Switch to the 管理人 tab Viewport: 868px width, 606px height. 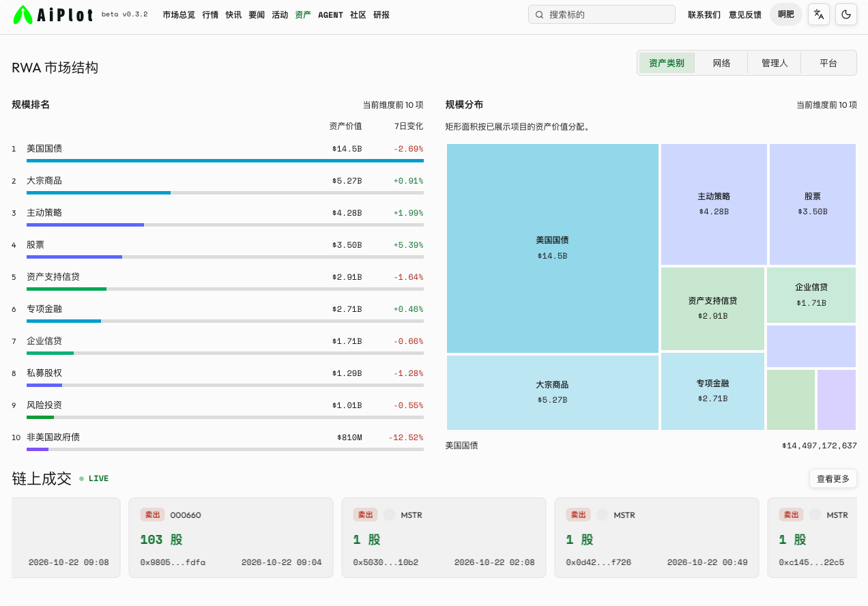click(775, 63)
